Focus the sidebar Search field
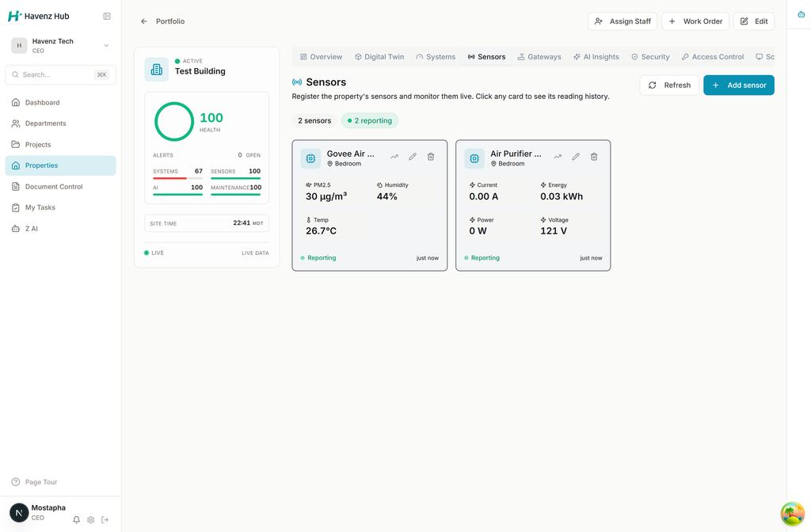The width and height of the screenshot is (811, 532). [60, 74]
